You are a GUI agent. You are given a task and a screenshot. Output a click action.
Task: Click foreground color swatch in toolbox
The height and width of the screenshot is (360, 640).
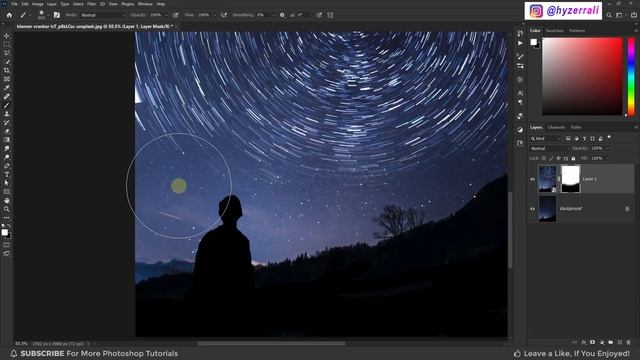(4, 233)
